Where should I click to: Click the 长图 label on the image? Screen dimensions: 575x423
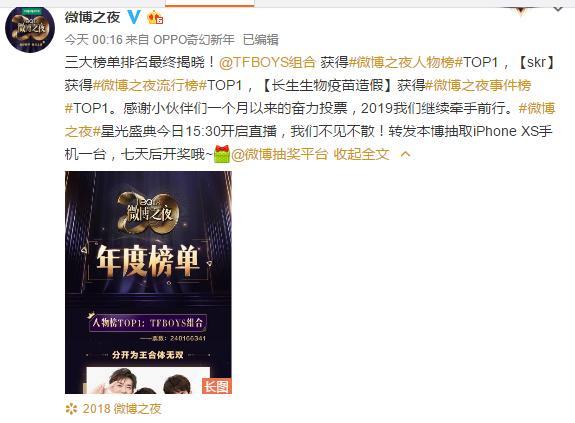click(217, 386)
